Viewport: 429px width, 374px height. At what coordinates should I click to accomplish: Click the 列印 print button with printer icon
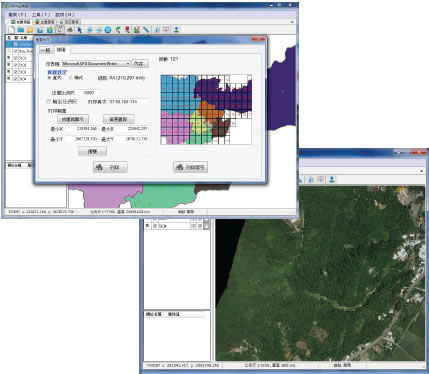point(110,167)
